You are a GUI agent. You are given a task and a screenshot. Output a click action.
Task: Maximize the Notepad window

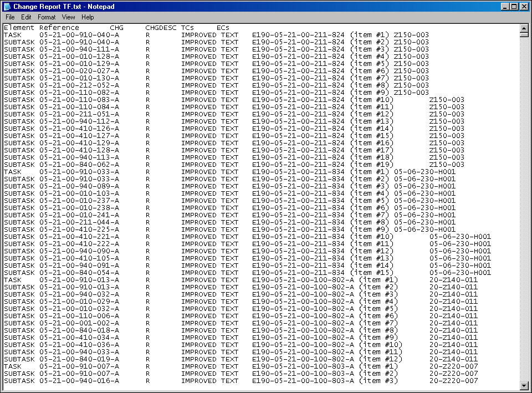[514, 7]
